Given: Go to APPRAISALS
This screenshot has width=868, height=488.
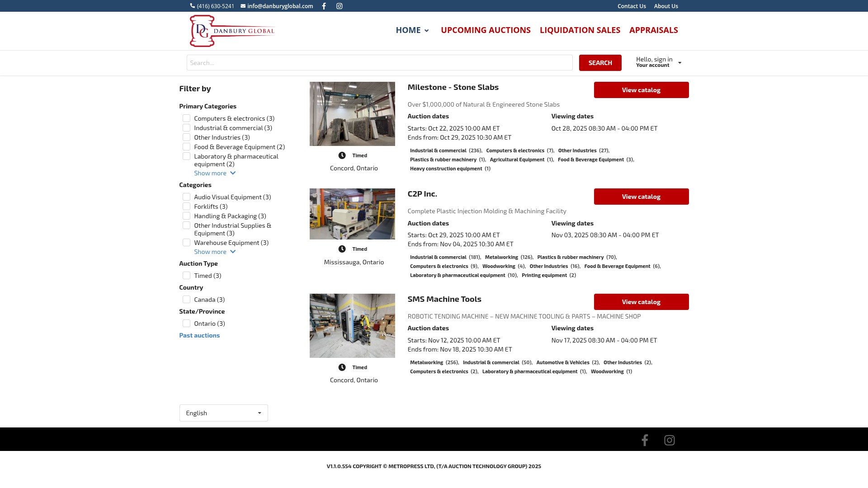Looking at the screenshot, I should (x=654, y=30).
